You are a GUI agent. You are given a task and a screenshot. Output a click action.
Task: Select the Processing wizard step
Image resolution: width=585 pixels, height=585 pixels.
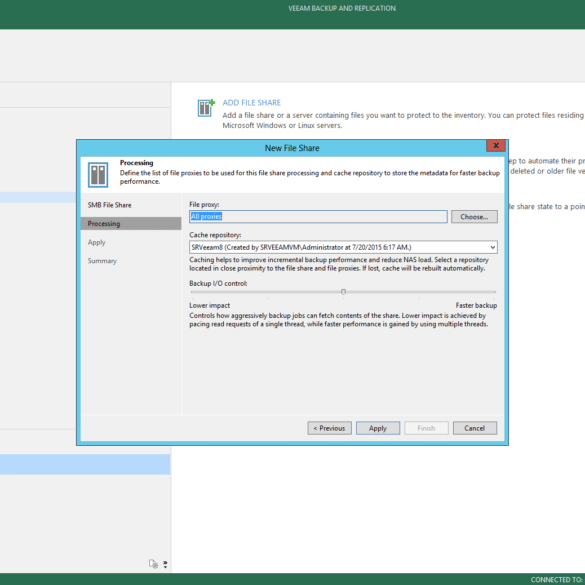pos(131,223)
